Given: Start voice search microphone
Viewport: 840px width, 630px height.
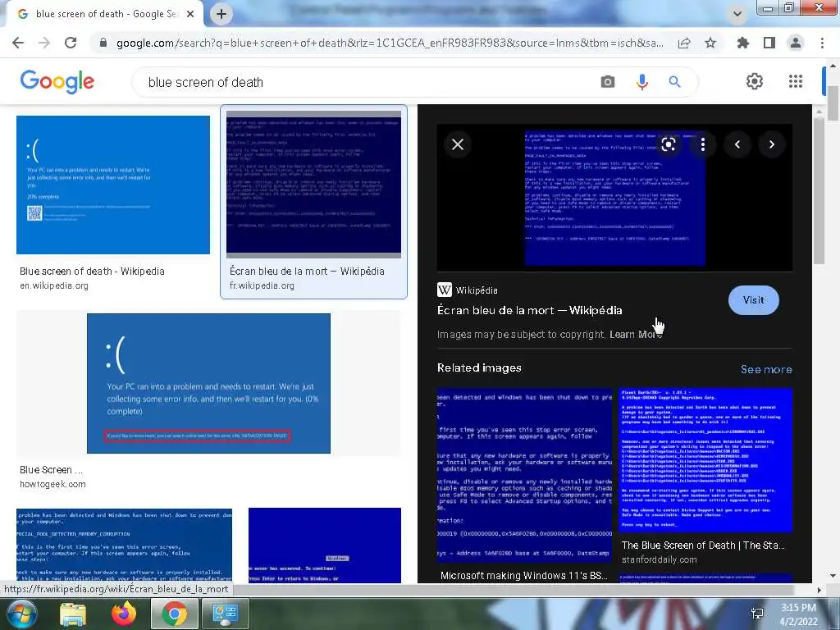Looking at the screenshot, I should [641, 82].
